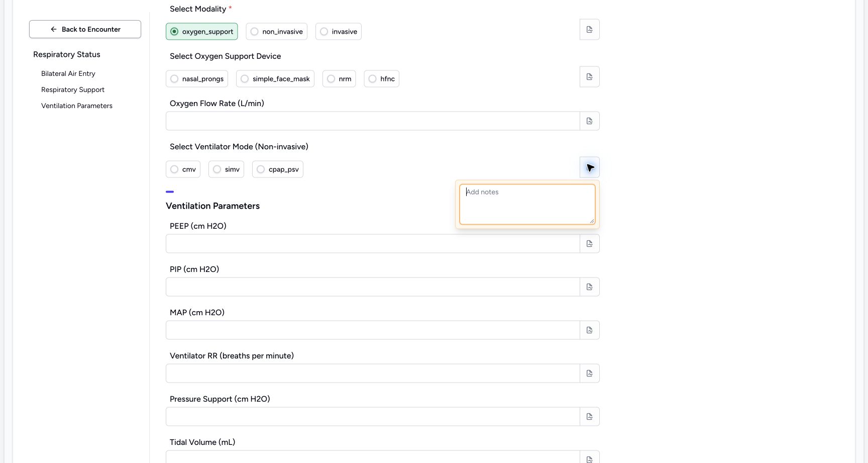The image size is (868, 463).
Task: Select simv ventilator mode
Action: (226, 169)
